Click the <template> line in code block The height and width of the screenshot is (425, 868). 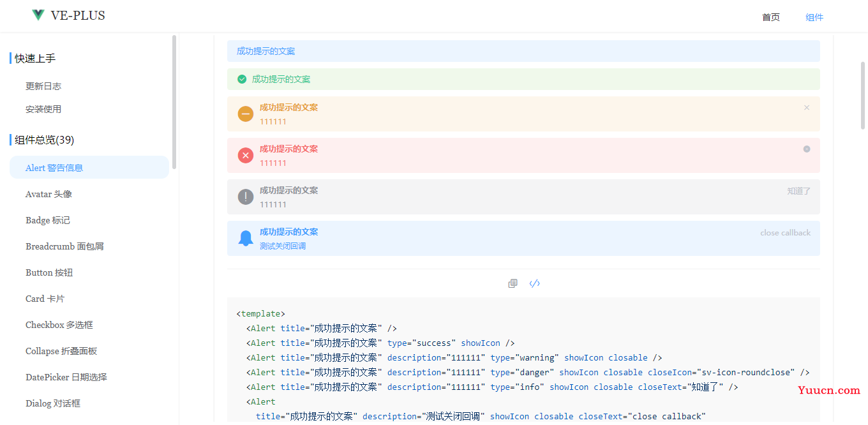261,314
